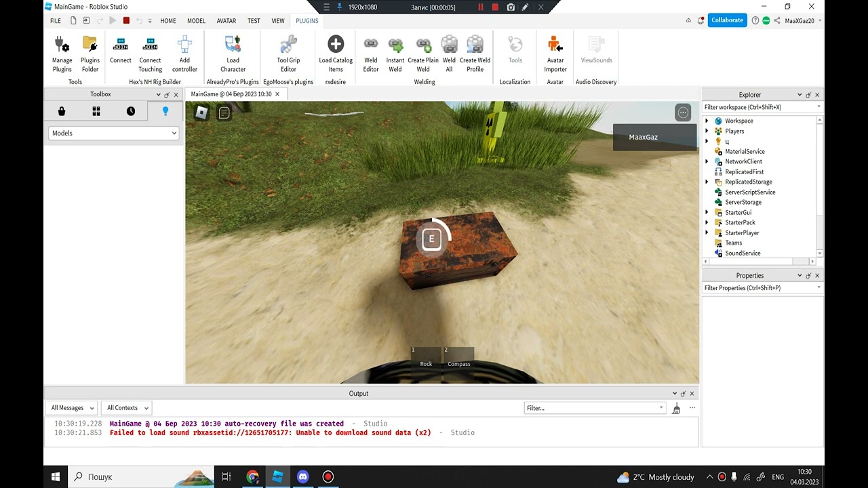868x488 pixels.
Task: Stop the running playtest
Action: [x=126, y=20]
